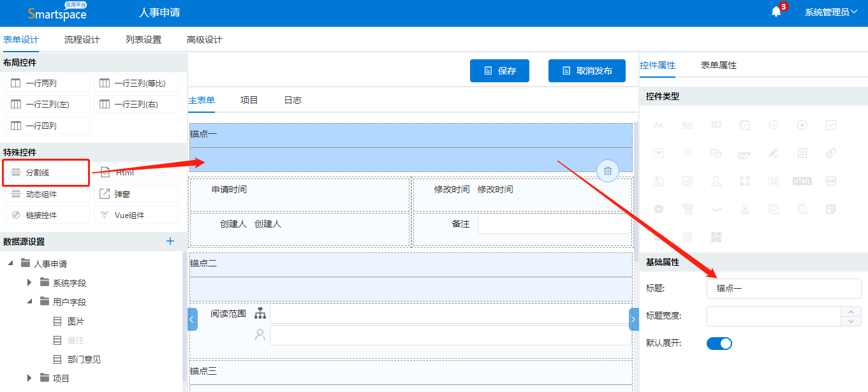The height and width of the screenshot is (392, 868).
Task: Select the 弹窗 special control
Action: coord(136,194)
